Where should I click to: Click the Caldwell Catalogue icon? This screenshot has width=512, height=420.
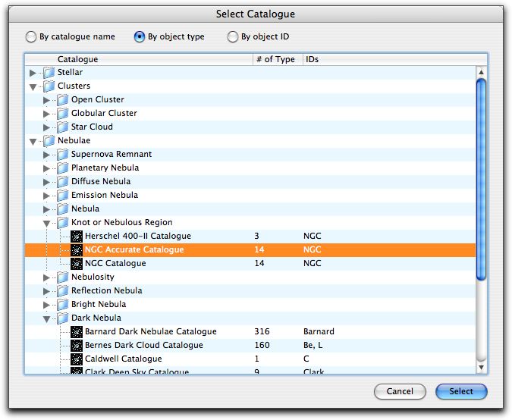point(77,359)
